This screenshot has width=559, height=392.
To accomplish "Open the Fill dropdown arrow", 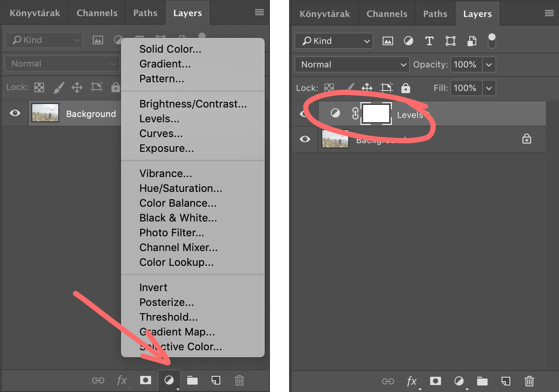I will click(489, 88).
